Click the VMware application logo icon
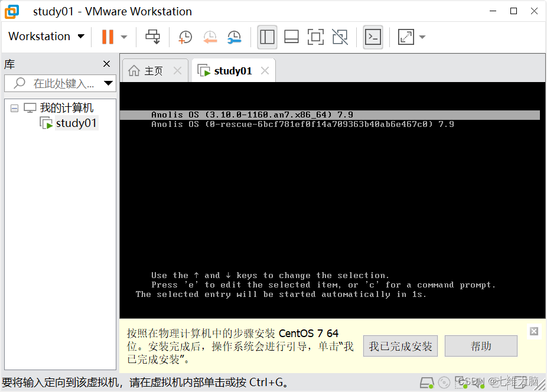Screen dimensions: 547x392 click(x=12, y=11)
